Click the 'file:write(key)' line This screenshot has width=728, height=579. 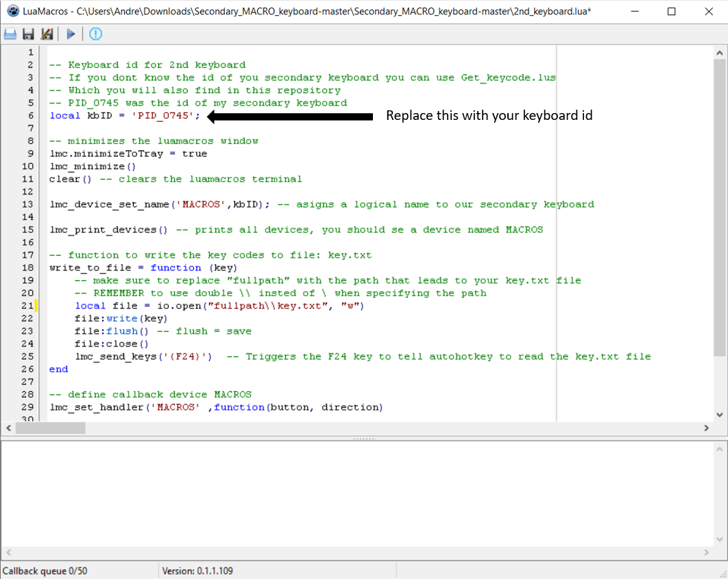121,318
